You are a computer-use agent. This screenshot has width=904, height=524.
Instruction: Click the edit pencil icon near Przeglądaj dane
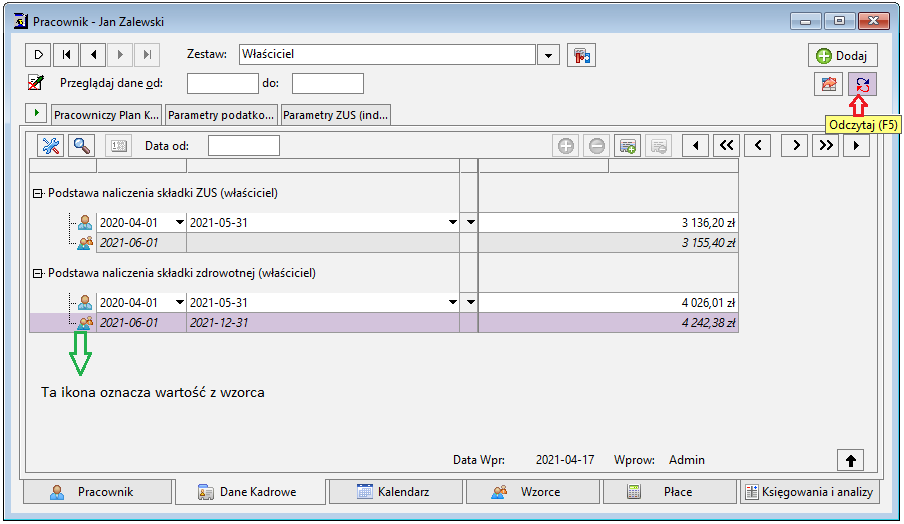pos(36,83)
